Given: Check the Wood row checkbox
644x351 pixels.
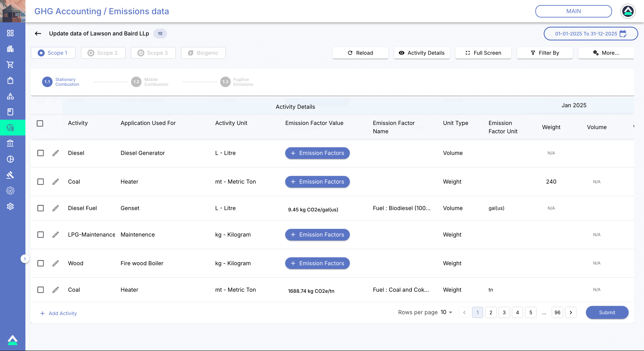Looking at the screenshot, I should 41,263.
